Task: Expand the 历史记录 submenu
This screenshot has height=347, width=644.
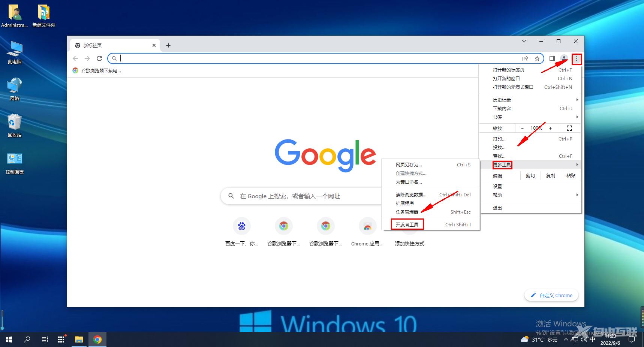Action: coord(530,100)
